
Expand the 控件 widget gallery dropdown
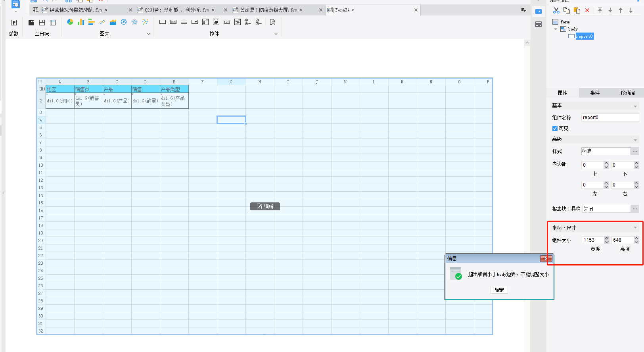[x=276, y=34]
